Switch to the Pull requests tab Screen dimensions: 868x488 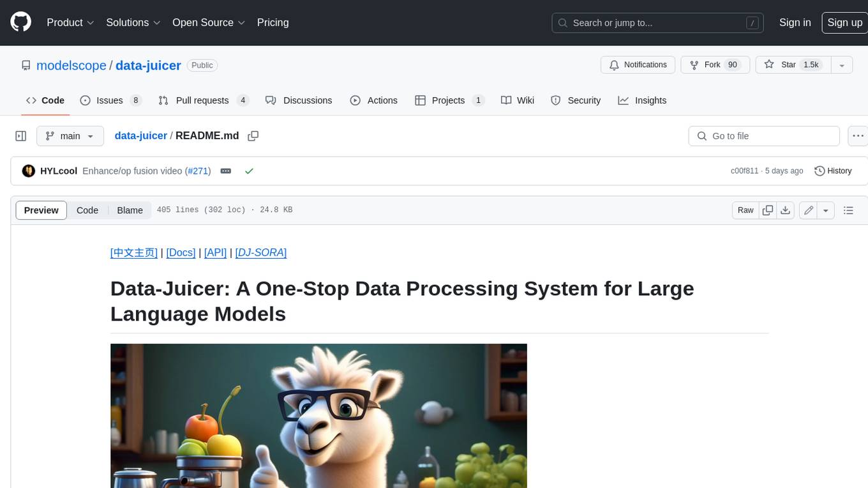pyautogui.click(x=204, y=100)
